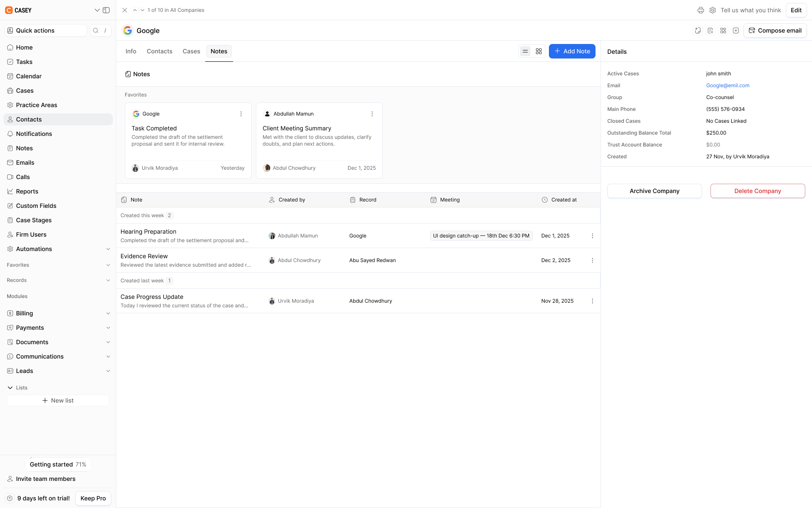Open Practice Areas in the sidebar
The height and width of the screenshot is (508, 812).
(58, 105)
